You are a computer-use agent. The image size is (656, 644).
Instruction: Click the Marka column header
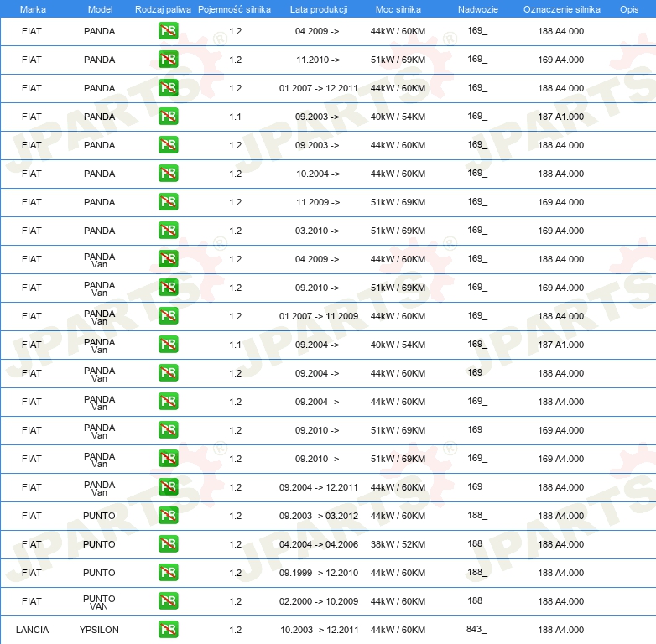(x=33, y=9)
